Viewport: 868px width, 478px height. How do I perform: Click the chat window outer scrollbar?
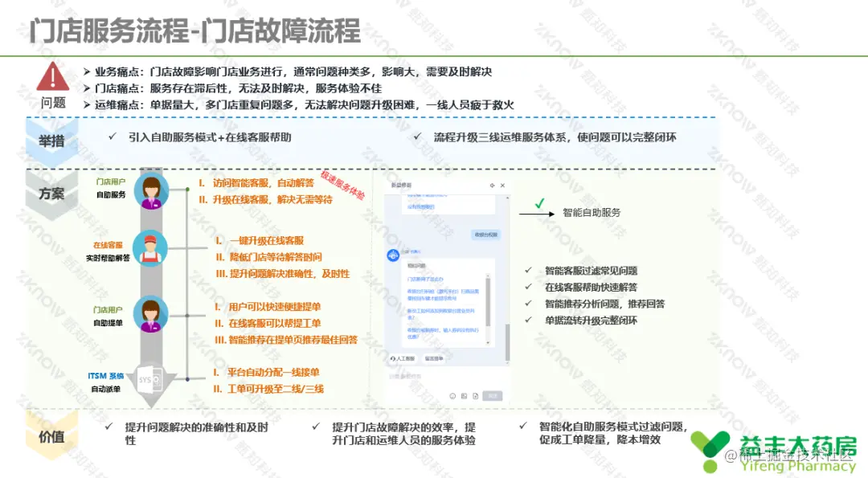507,342
